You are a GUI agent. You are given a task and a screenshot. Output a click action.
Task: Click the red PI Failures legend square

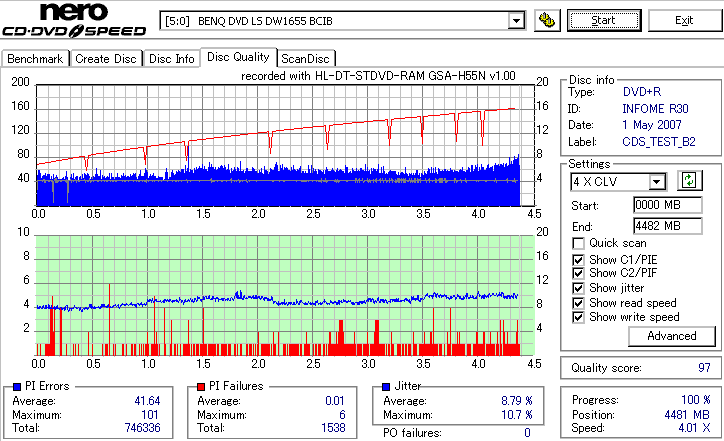pyautogui.click(x=201, y=387)
